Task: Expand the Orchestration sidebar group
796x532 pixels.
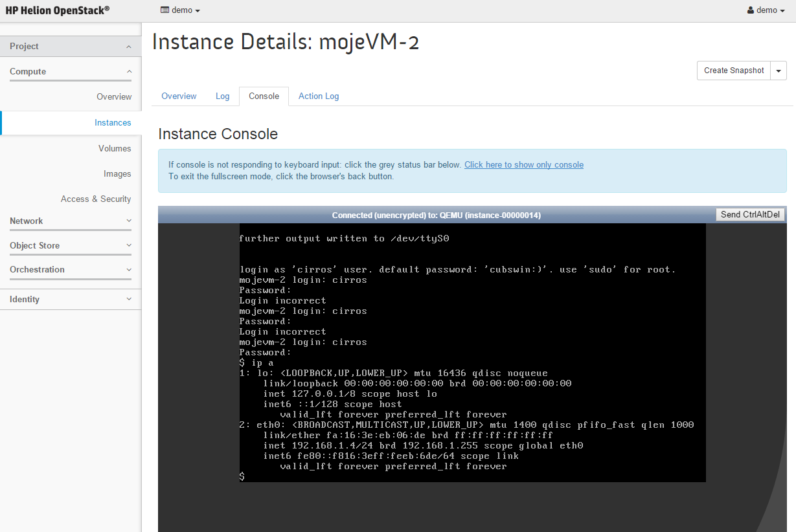Action: click(x=71, y=270)
